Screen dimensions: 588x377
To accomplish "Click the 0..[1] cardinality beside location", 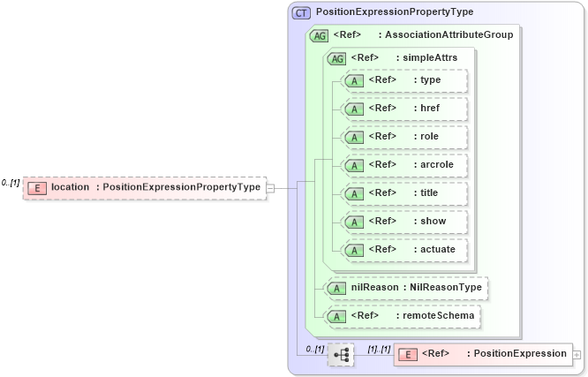I will (x=11, y=183).
